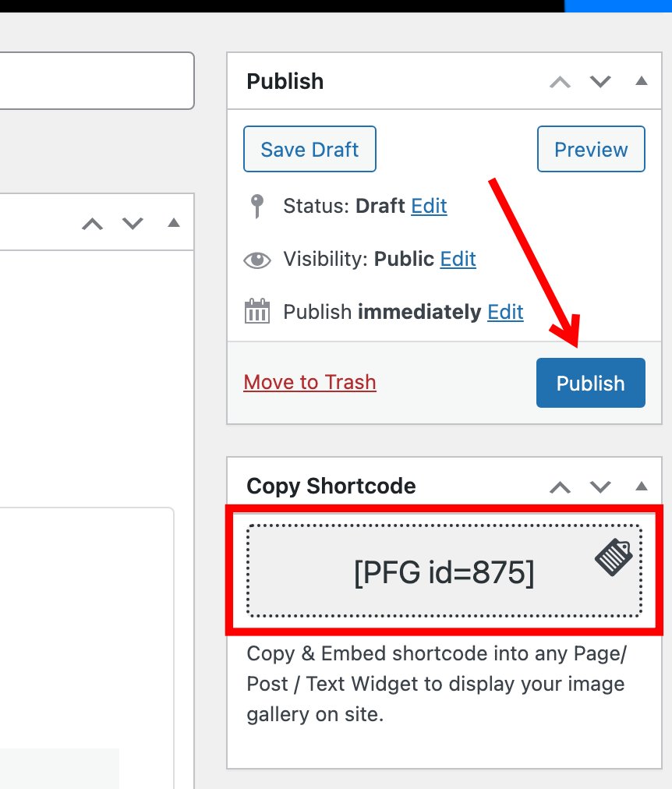Edit the post visibility
The image size is (672, 789).
[x=458, y=259]
